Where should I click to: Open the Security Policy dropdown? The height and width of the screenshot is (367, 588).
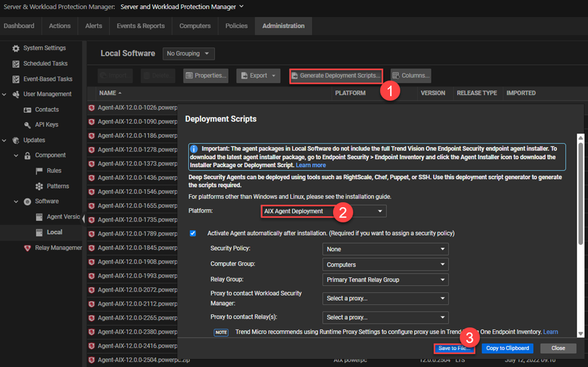(x=385, y=249)
